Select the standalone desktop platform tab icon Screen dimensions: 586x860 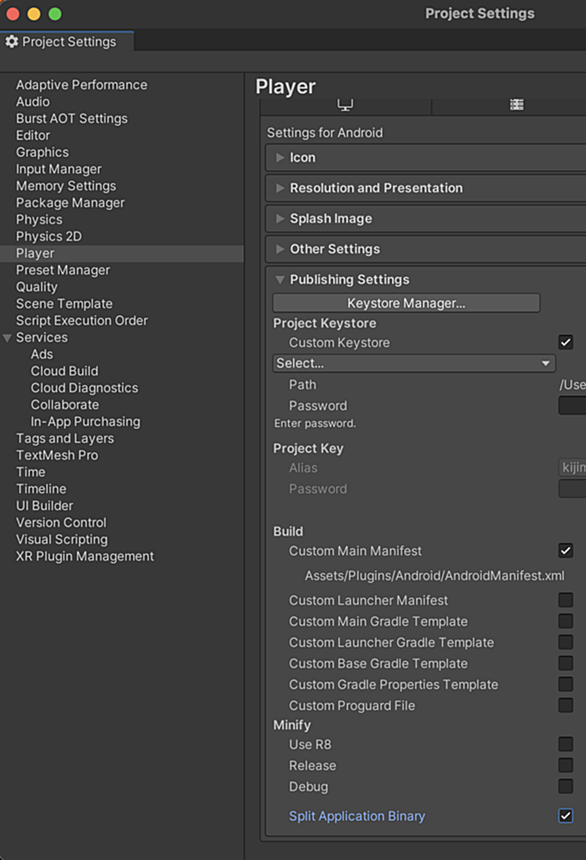coord(345,104)
